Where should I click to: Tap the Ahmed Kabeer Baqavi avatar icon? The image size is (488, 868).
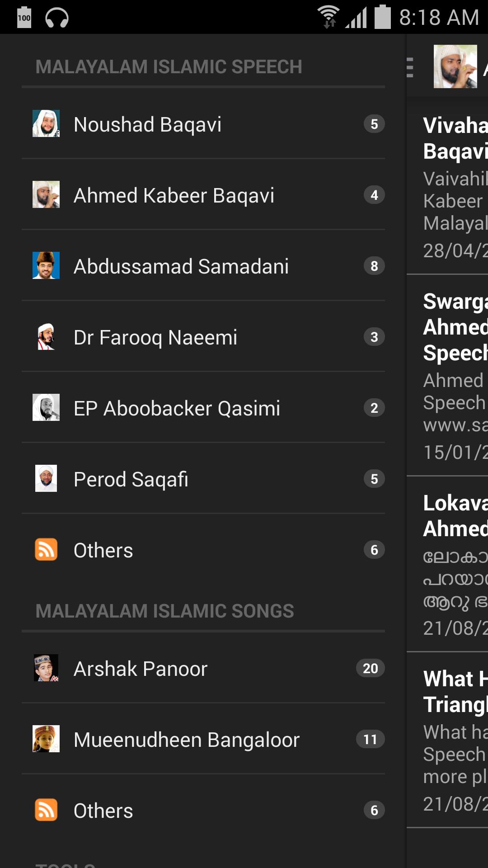pyautogui.click(x=46, y=195)
